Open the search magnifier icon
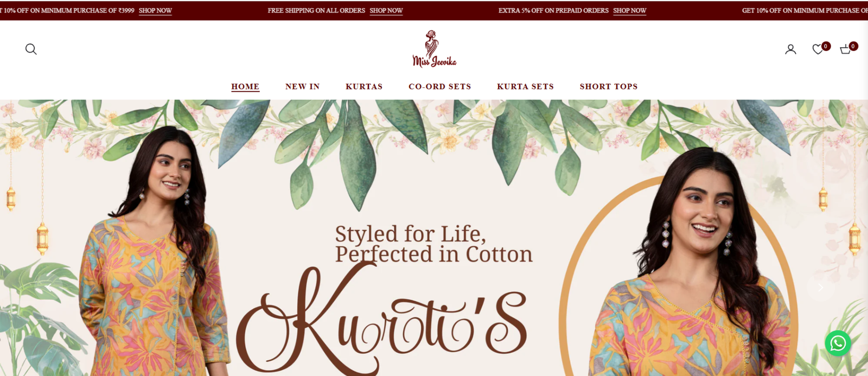 31,49
